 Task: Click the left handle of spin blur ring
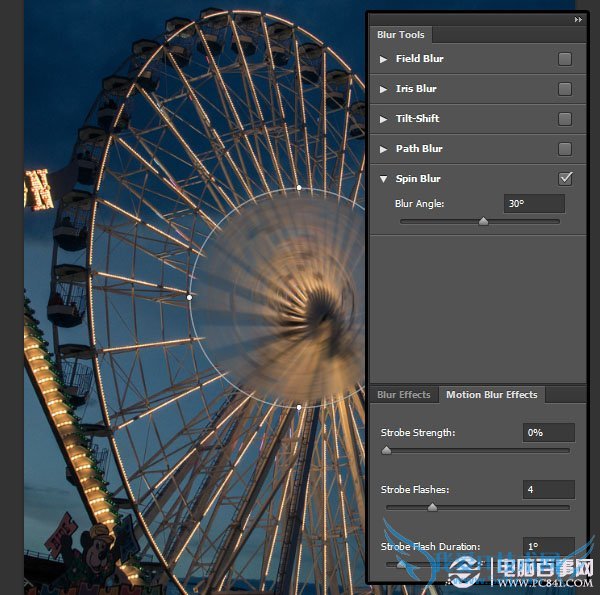tap(190, 297)
